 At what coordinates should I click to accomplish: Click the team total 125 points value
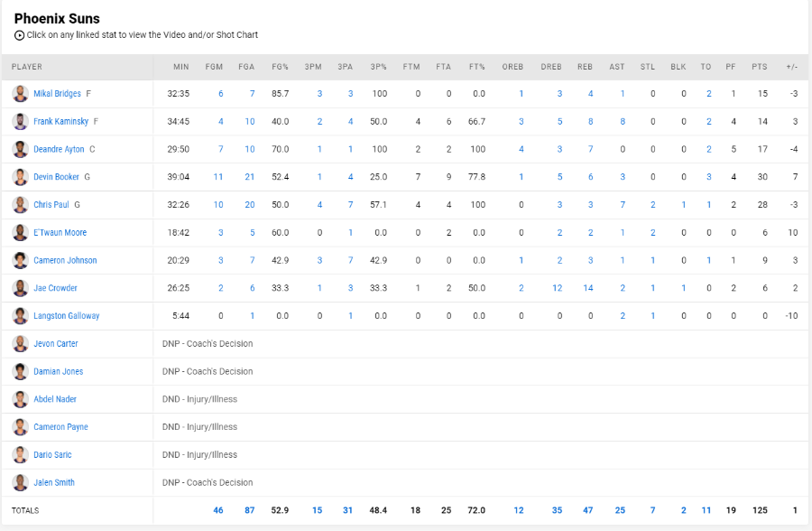pos(760,510)
